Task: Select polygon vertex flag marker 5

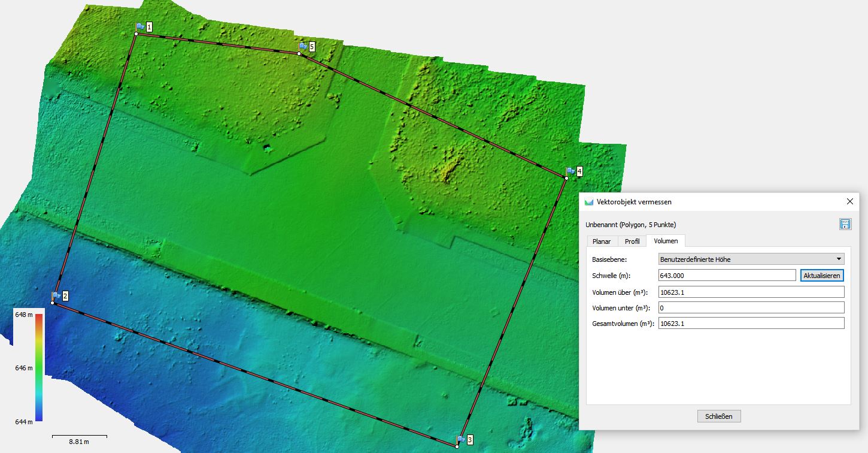Action: (303, 46)
